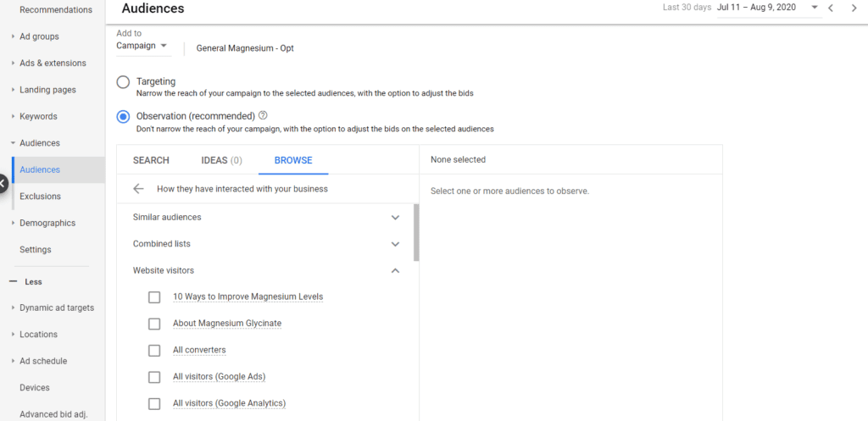Viewport: 868px width, 421px height.
Task: Click the back arrow beside 'How they have interacted'
Action: point(138,189)
